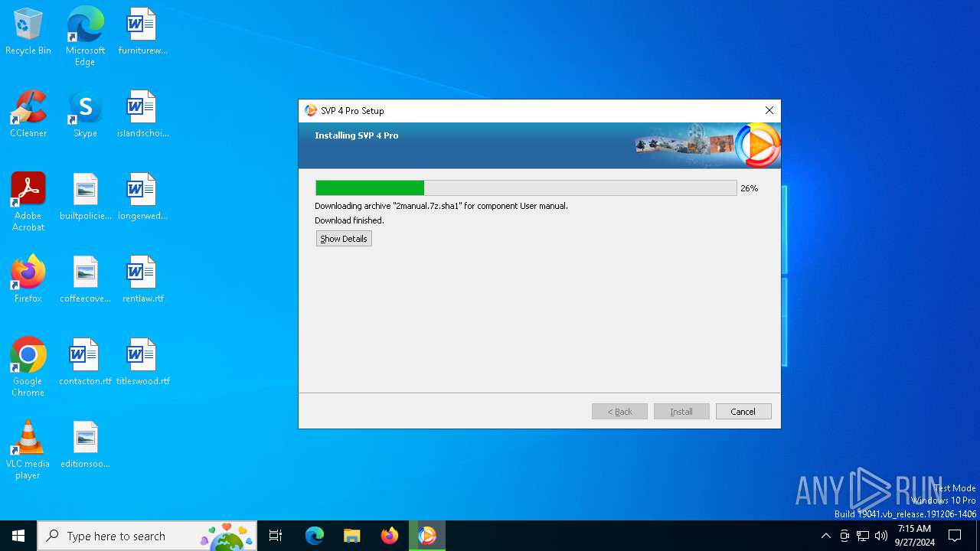
Task: Click the "Installing SVP 4 Pro" header
Action: pos(357,135)
